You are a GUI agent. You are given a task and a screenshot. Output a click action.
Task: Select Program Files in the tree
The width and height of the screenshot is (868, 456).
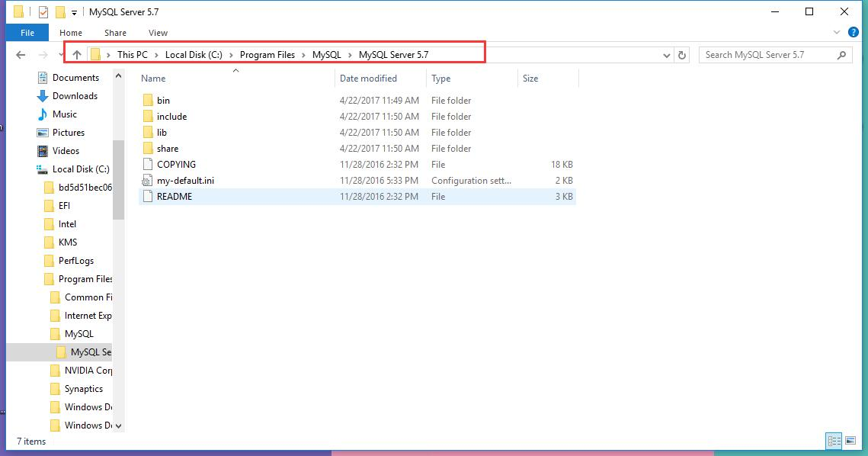[85, 278]
